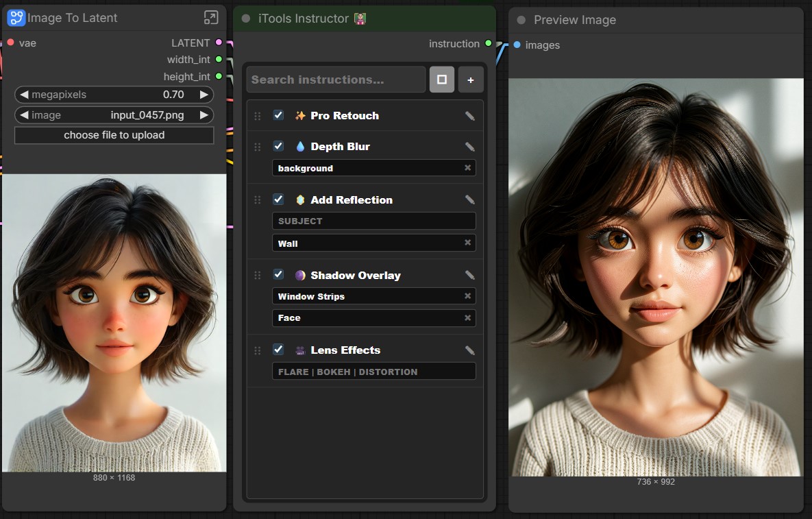This screenshot has width=812, height=519.
Task: Click the Shadow Overlay edit pencil
Action: 469,275
